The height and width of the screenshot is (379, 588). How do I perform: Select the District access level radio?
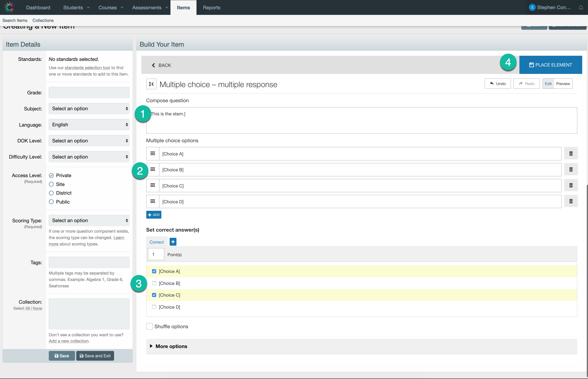[51, 193]
